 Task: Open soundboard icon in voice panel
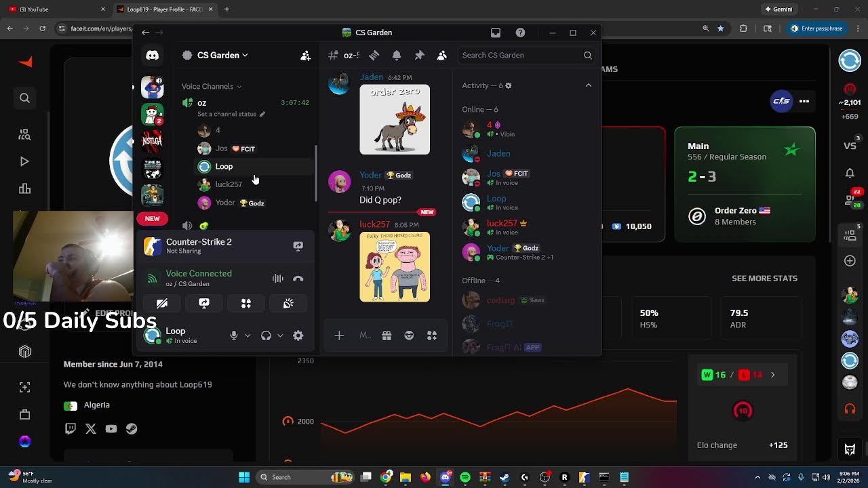pos(288,304)
